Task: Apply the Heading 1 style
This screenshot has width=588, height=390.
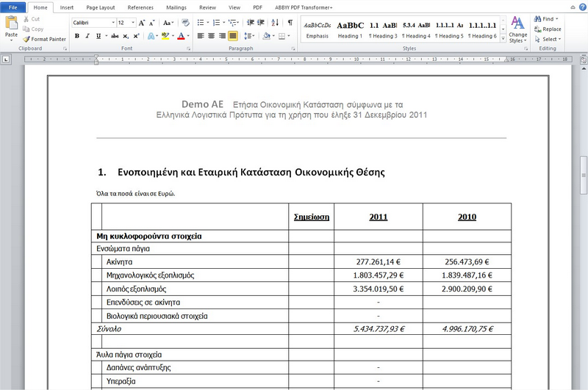Action: pyautogui.click(x=351, y=29)
